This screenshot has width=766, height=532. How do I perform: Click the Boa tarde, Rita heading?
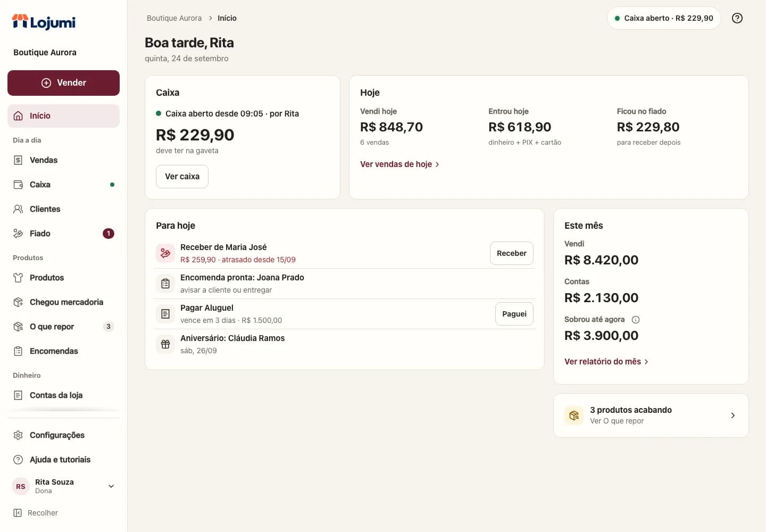(189, 43)
